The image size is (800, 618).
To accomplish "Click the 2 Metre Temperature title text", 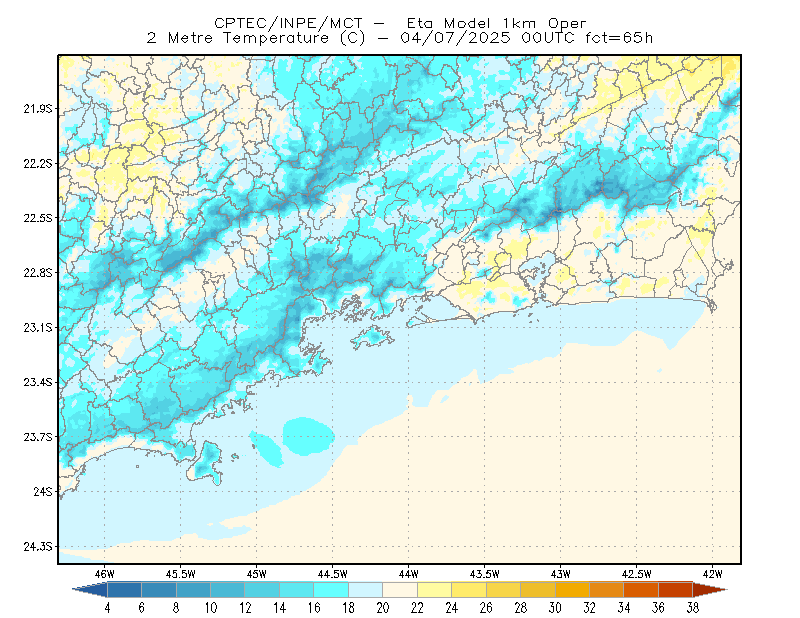I will click(x=238, y=38).
